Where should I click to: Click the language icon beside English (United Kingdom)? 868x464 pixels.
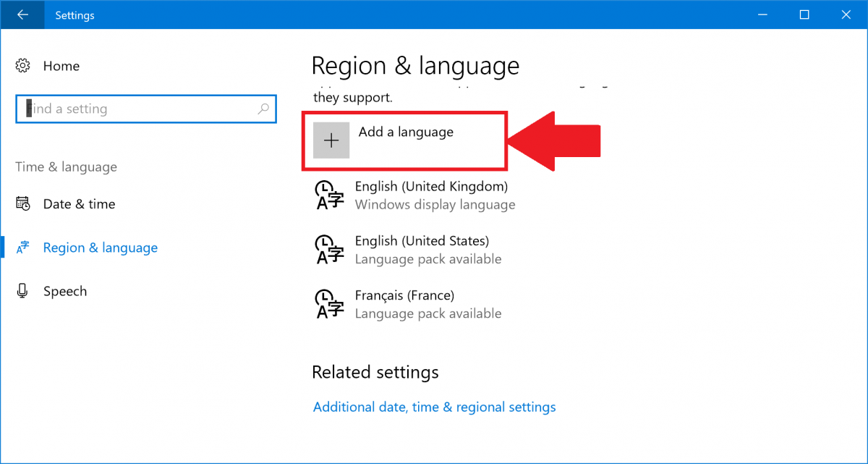click(329, 195)
